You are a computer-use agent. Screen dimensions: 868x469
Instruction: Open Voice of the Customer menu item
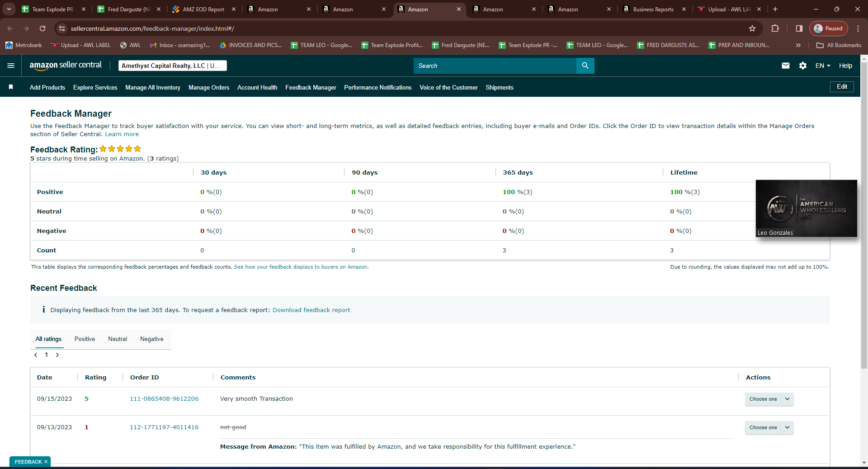tap(448, 87)
